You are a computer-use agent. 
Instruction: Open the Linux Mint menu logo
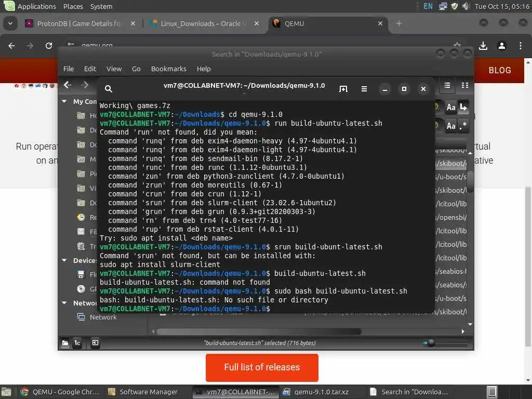coord(8,6)
